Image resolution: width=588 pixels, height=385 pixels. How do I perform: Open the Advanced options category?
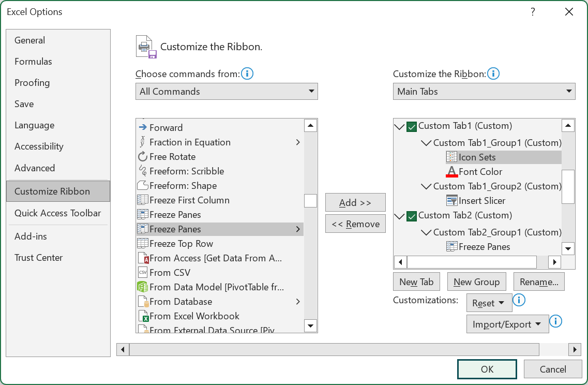[58, 168]
